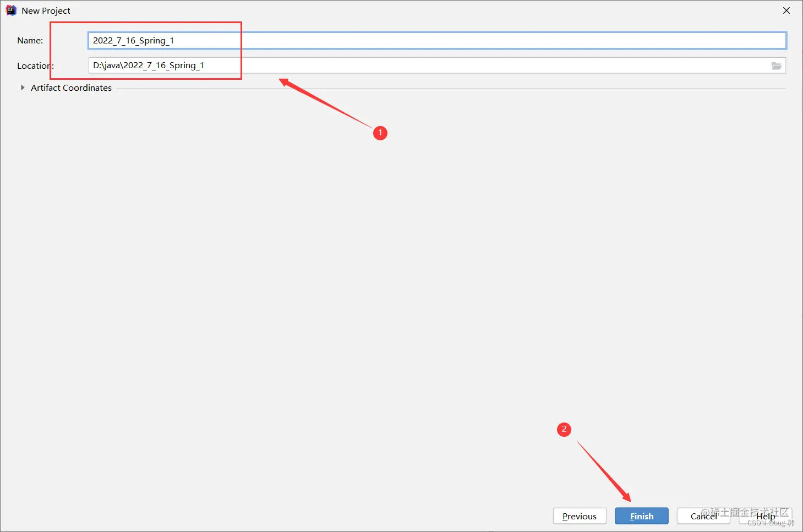Click the Previous button
Screen dimensions: 803x532
click(580, 516)
